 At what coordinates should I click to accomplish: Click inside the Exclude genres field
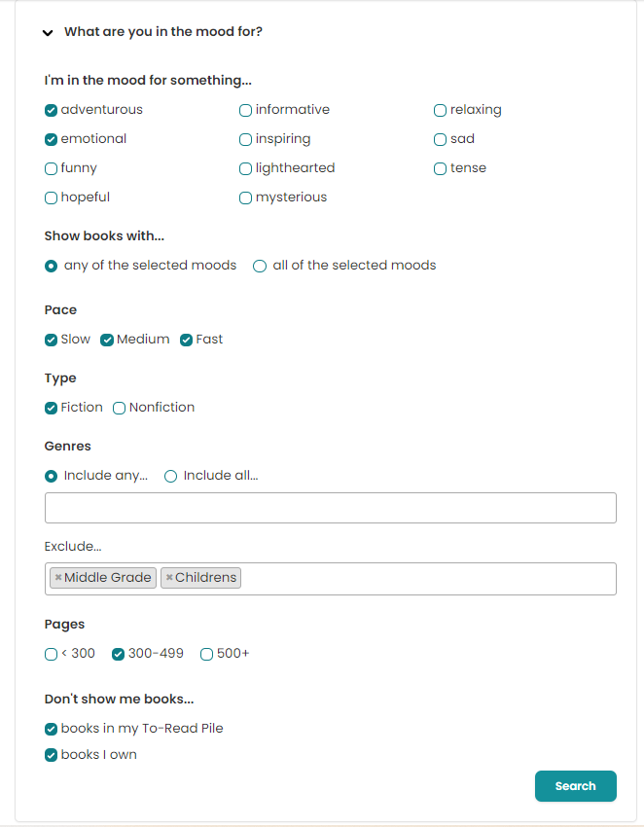click(428, 578)
